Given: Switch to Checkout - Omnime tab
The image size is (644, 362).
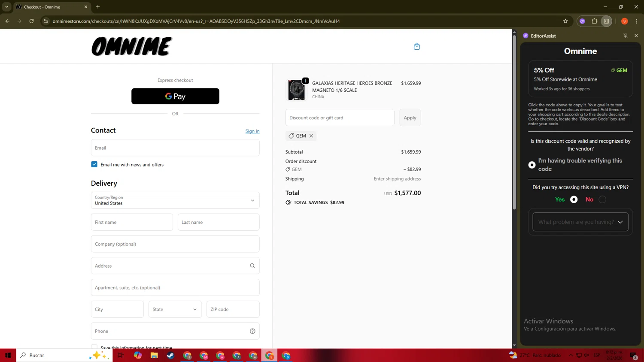Looking at the screenshot, I should point(52,7).
